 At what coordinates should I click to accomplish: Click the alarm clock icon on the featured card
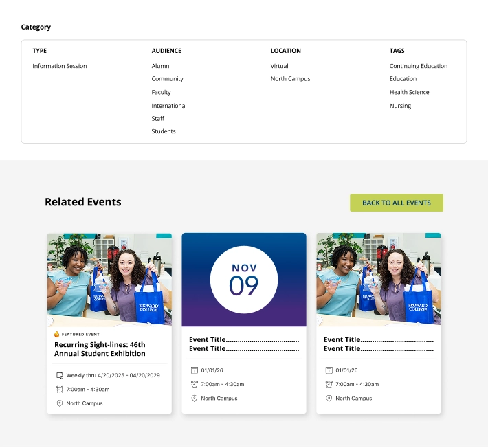point(60,389)
